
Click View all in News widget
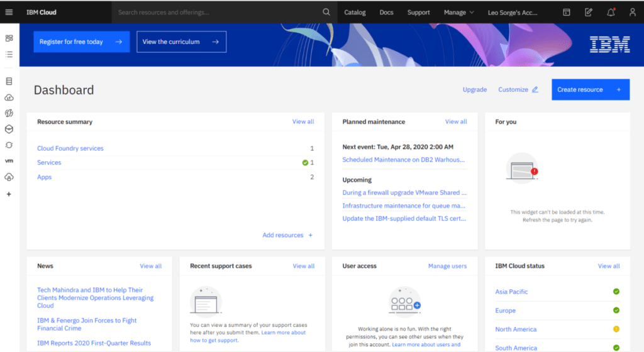click(x=151, y=266)
